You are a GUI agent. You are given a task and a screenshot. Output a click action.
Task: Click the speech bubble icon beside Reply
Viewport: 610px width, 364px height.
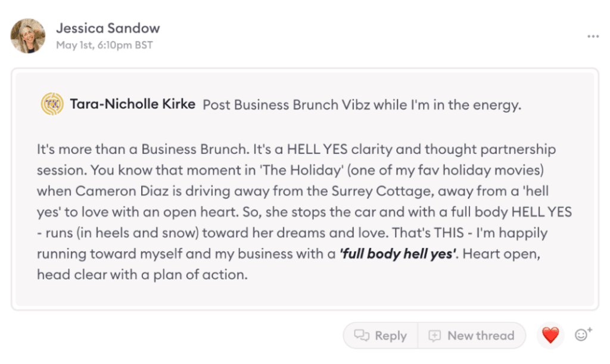[x=362, y=335]
